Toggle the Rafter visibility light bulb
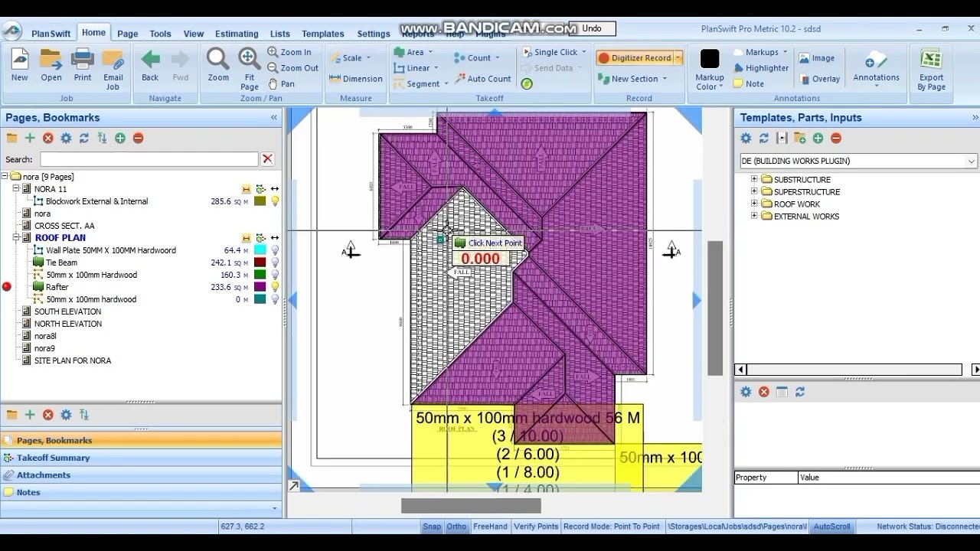This screenshot has width=980, height=551. coord(275,287)
